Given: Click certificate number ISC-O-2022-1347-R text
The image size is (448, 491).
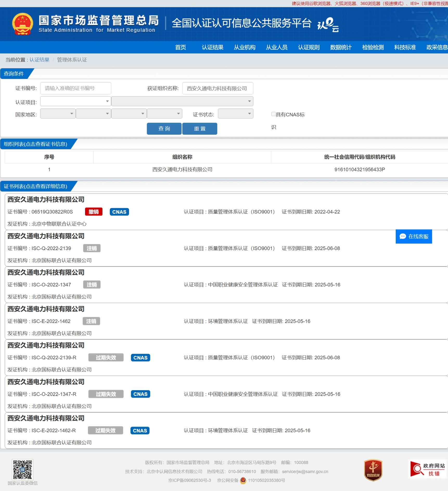Looking at the screenshot, I should (54, 394).
